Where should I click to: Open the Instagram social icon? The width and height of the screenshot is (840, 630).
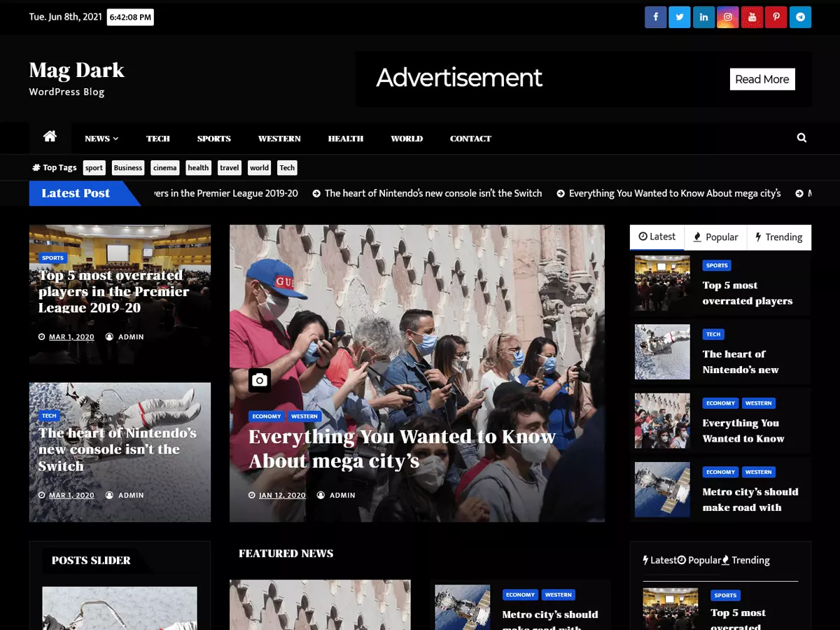[728, 17]
